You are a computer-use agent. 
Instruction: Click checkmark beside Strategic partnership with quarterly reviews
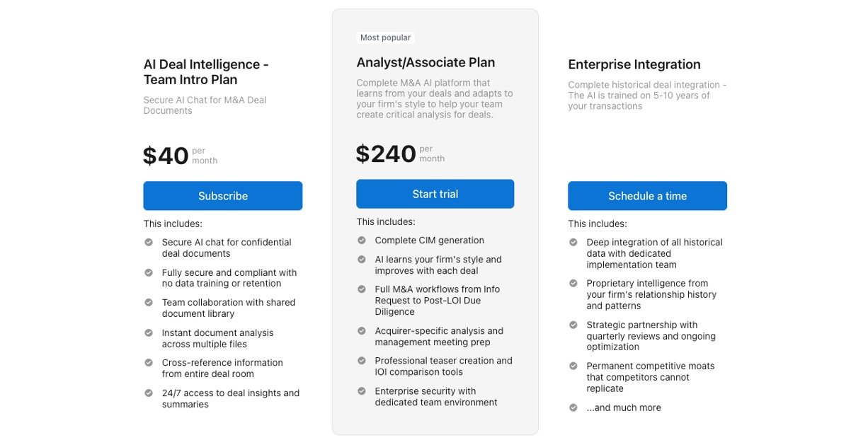click(x=573, y=325)
